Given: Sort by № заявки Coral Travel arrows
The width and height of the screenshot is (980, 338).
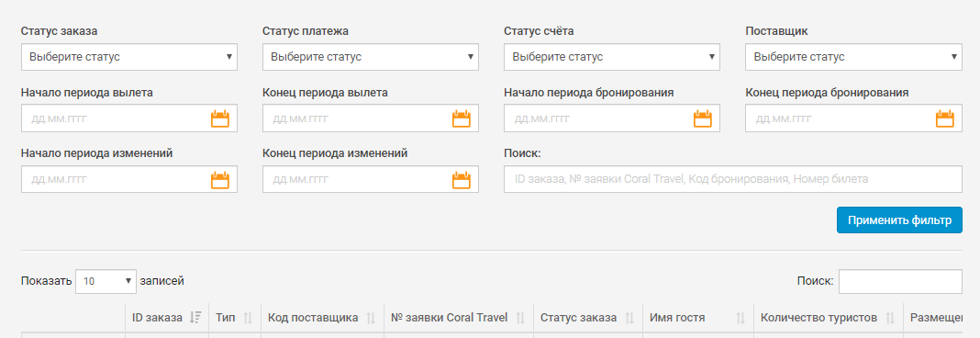Looking at the screenshot, I should click(520, 318).
